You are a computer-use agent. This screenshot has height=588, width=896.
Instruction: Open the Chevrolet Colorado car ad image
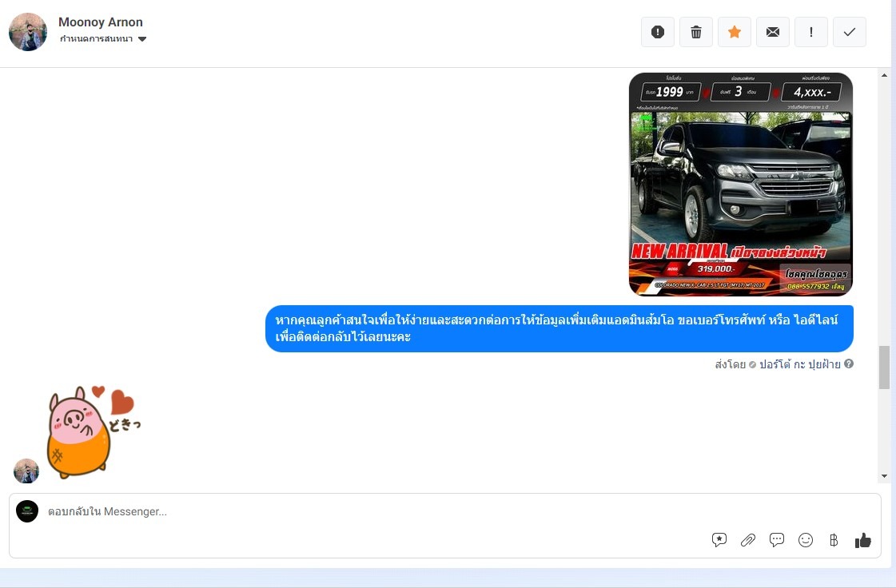pos(741,184)
